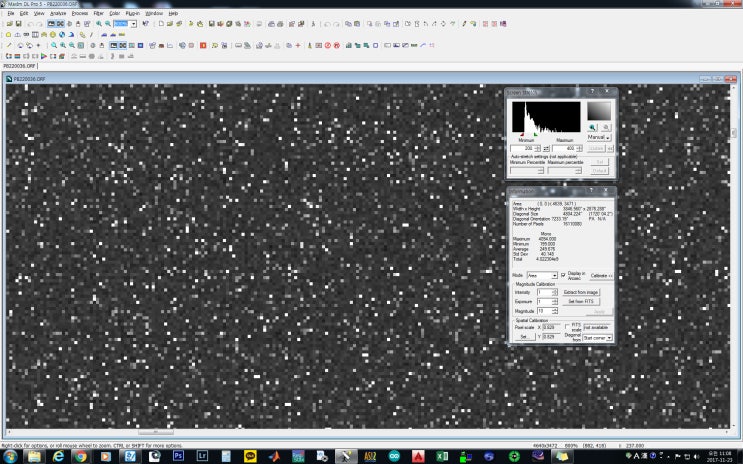Click the red plus crosshair icon in third toolbar
The width and height of the screenshot is (743, 464).
(x=298, y=45)
